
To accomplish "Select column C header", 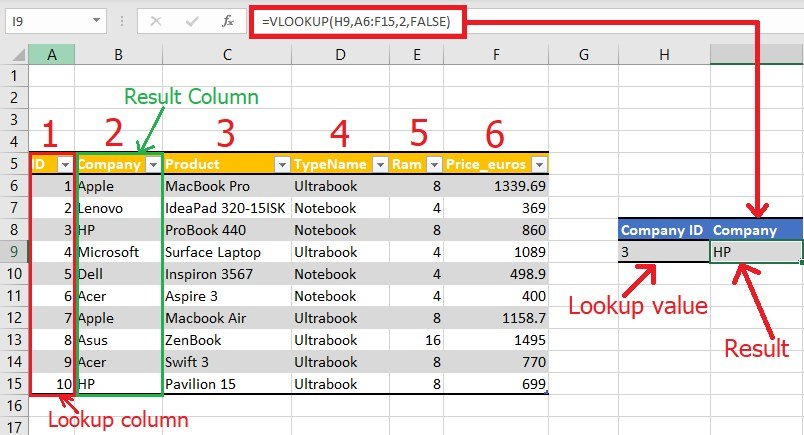I will point(227,54).
